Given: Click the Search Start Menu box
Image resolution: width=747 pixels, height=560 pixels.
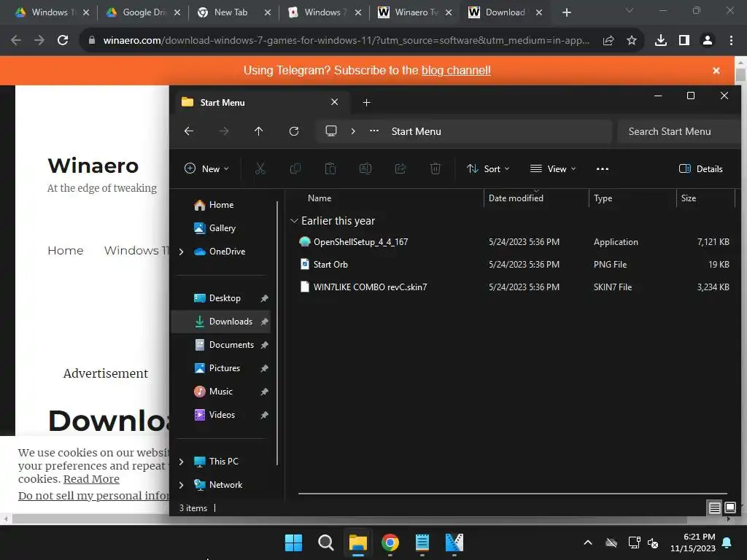Looking at the screenshot, I should [x=679, y=131].
